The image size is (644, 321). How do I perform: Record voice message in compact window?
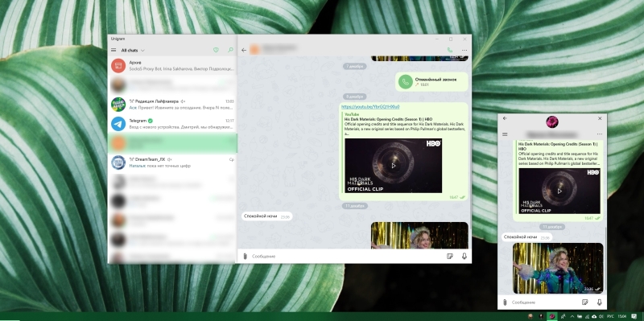600,302
